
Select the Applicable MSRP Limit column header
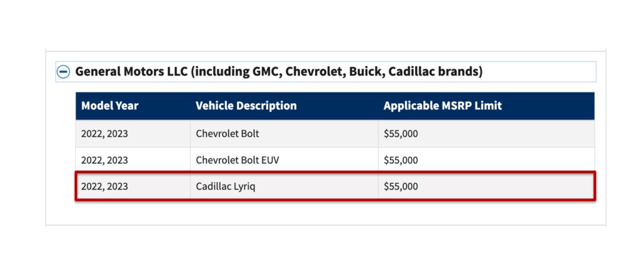pos(442,106)
